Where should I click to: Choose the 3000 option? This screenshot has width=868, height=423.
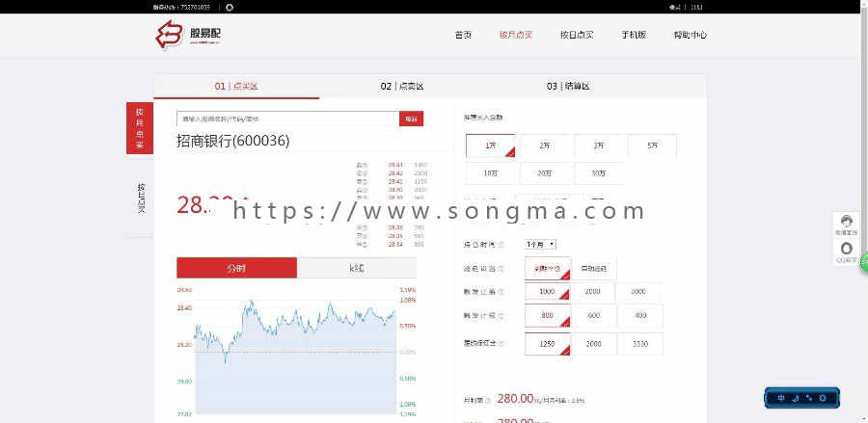coord(638,292)
